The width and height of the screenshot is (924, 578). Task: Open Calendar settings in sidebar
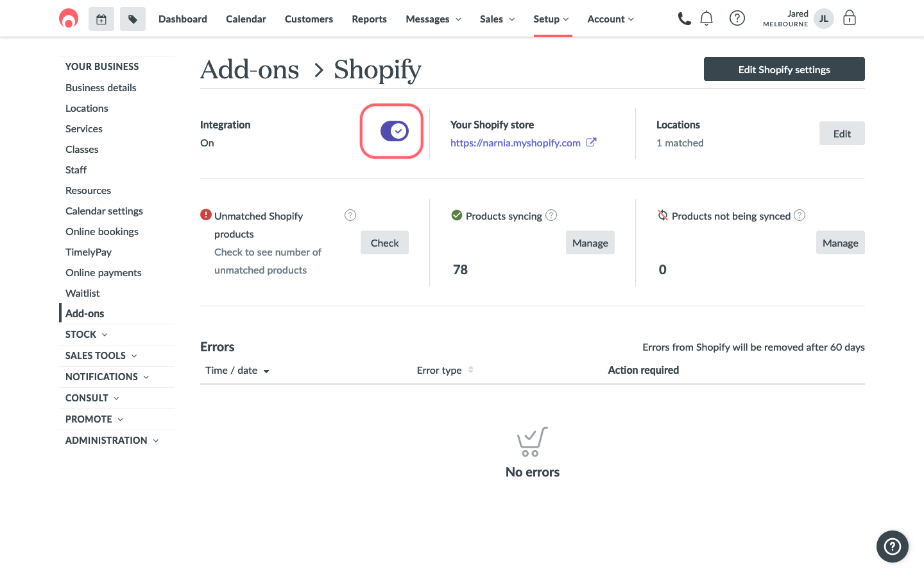click(104, 211)
